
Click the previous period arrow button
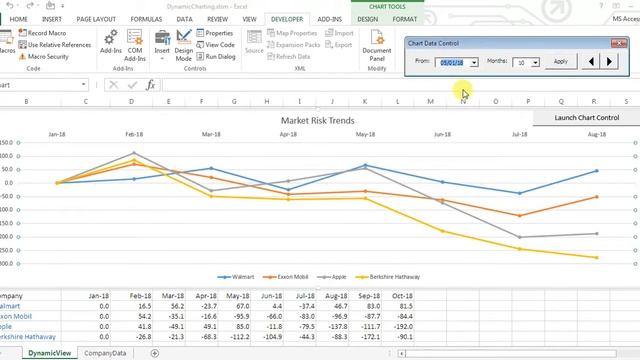point(591,62)
